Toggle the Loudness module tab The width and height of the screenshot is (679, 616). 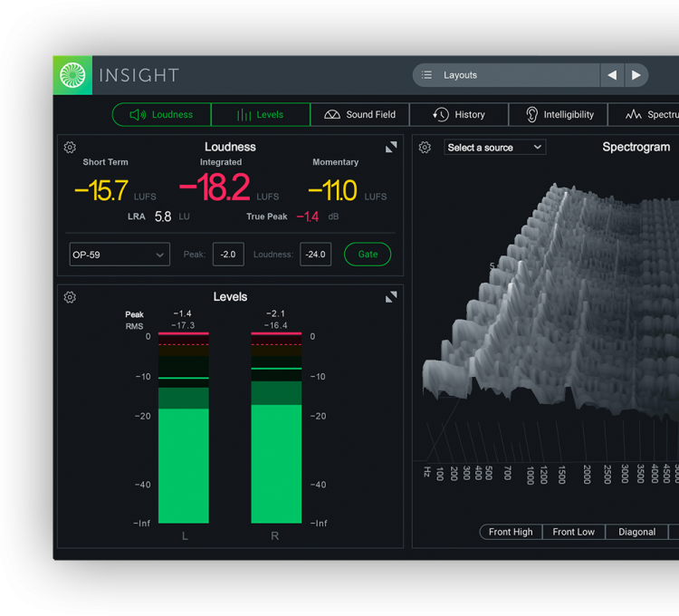click(161, 115)
